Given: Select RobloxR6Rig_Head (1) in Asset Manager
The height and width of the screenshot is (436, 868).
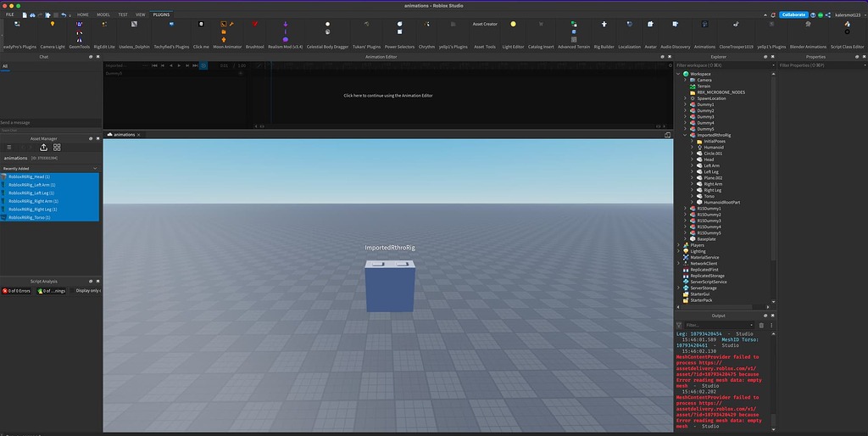Looking at the screenshot, I should (50, 176).
